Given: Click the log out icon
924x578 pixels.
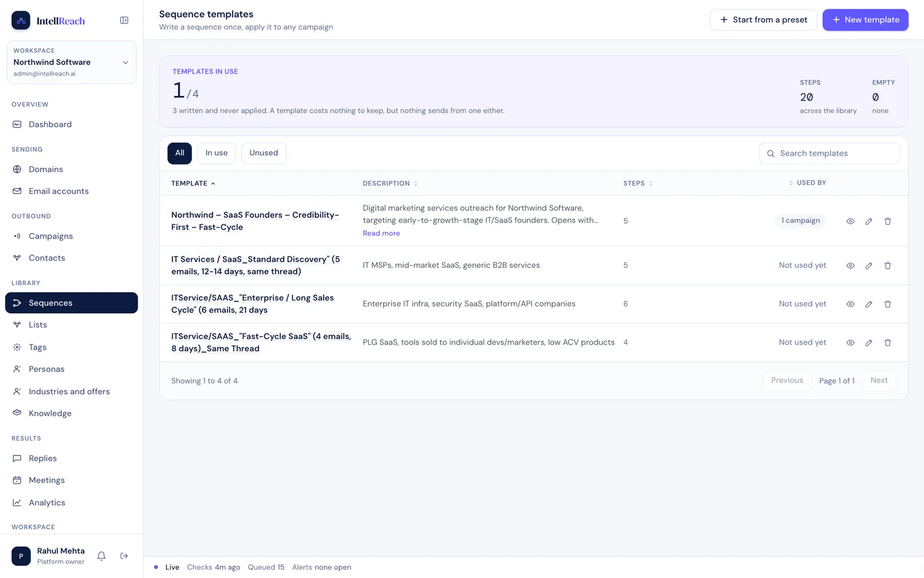Looking at the screenshot, I should (x=124, y=556).
